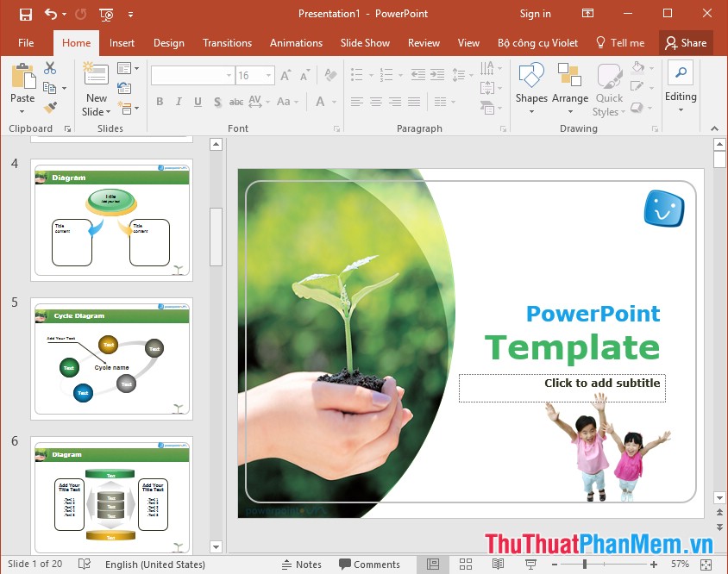Open the Bộ công cụ Violet tab

coord(537,43)
